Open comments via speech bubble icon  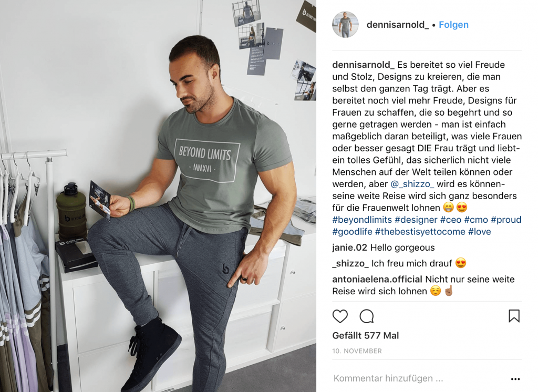[366, 316]
